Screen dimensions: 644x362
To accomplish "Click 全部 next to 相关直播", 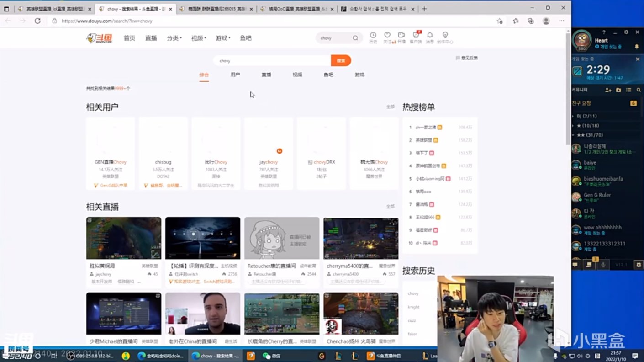I will 390,206.
